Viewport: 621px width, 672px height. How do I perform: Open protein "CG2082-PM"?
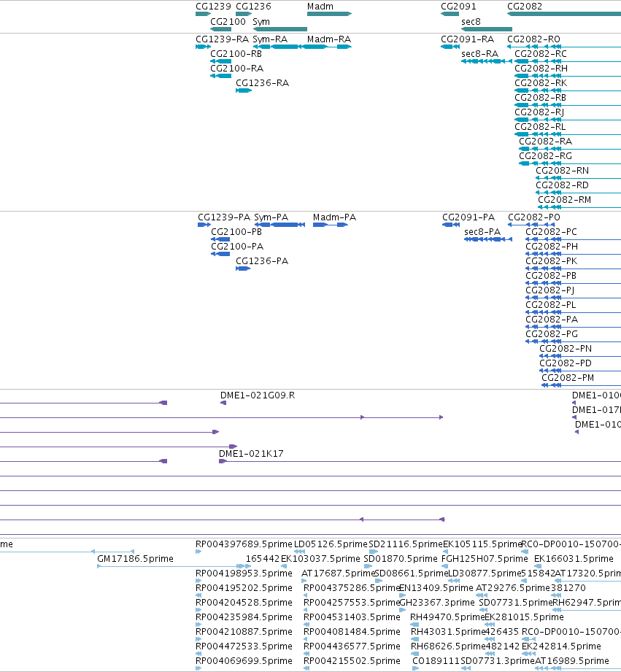click(x=568, y=378)
